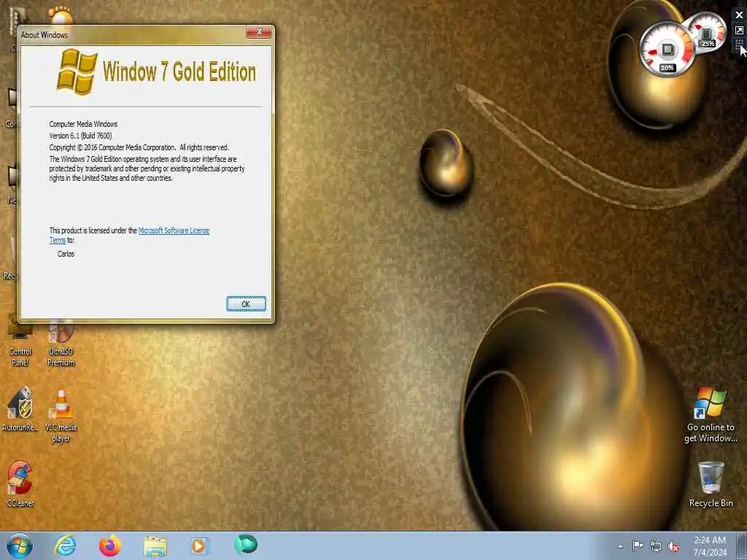Launch Internet Explorer from the taskbar
This screenshot has height=560, width=747.
tap(65, 545)
